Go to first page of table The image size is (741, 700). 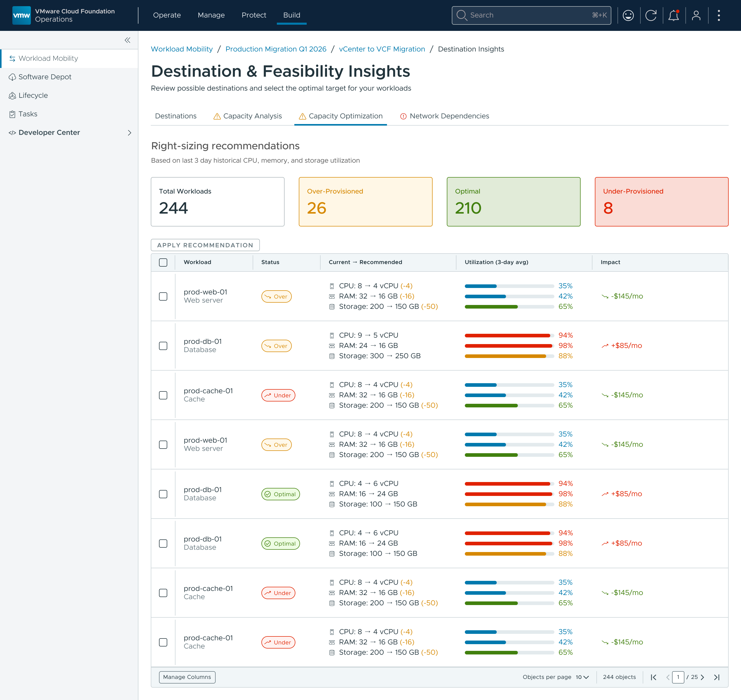pyautogui.click(x=653, y=677)
